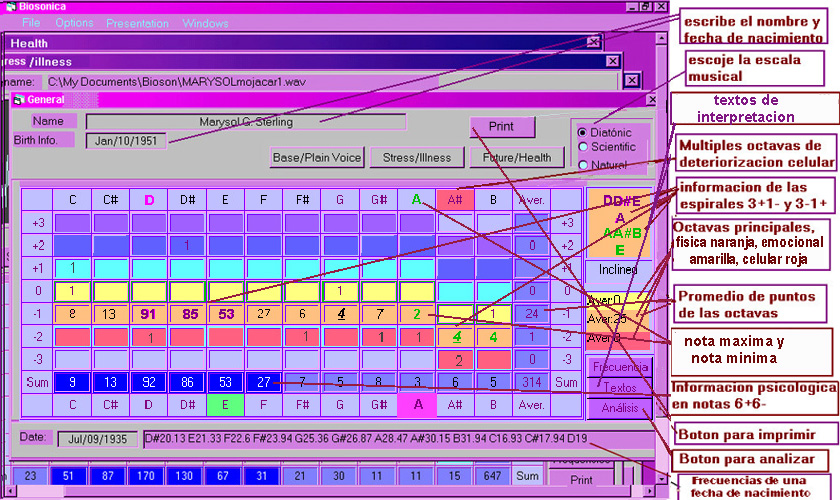Choose the Scientific scale option
Screen dimensions: 840x500
[582, 148]
